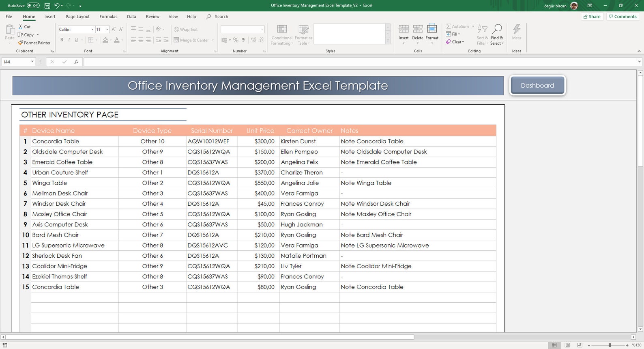Open Format as Table gallery

click(303, 35)
